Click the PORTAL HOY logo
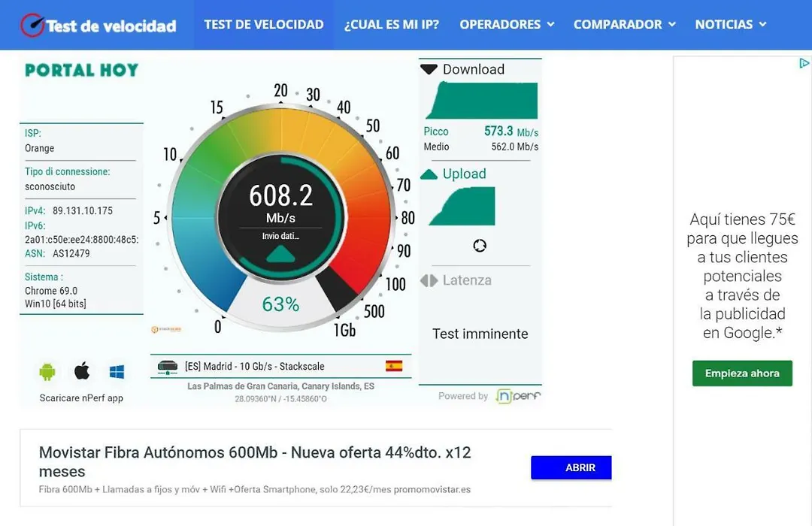The width and height of the screenshot is (812, 526). (x=81, y=70)
